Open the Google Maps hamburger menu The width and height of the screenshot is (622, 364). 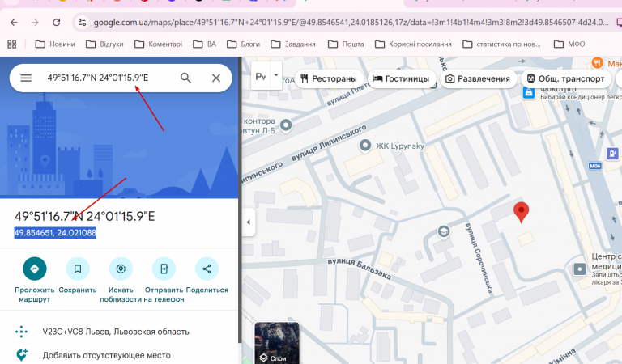pyautogui.click(x=26, y=78)
